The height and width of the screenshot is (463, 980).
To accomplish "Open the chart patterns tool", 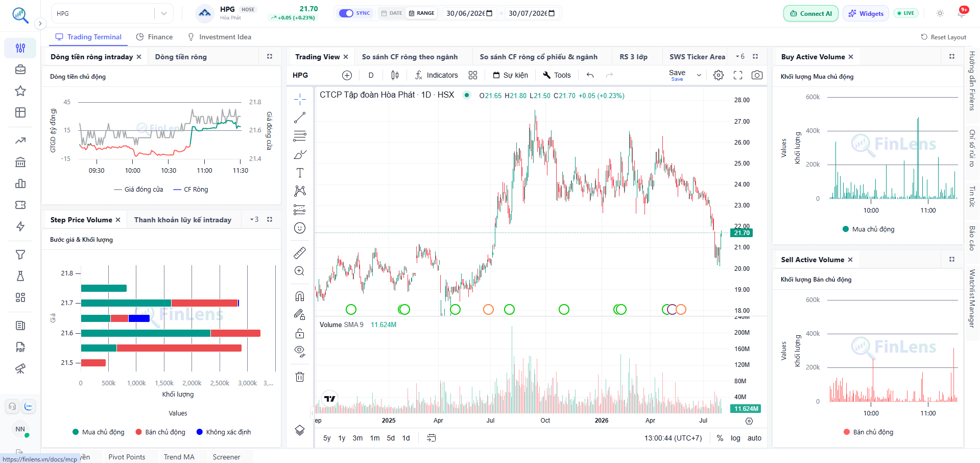I will click(x=300, y=191).
